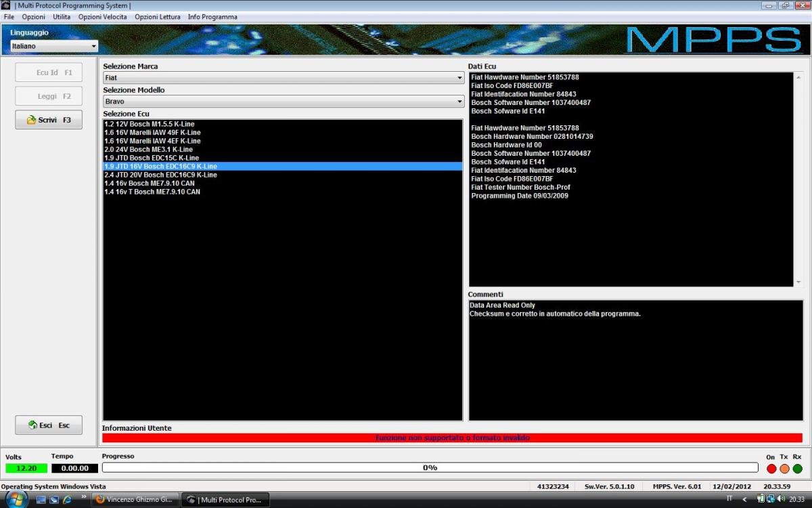Open the Selezione Marca dropdown showing Fiat
This screenshot has height=508, width=812.
[284, 78]
